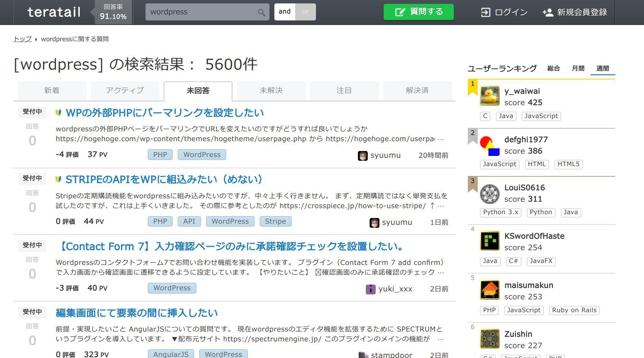
Task: Go to トップ breadcrumb link
Action: [x=23, y=39]
